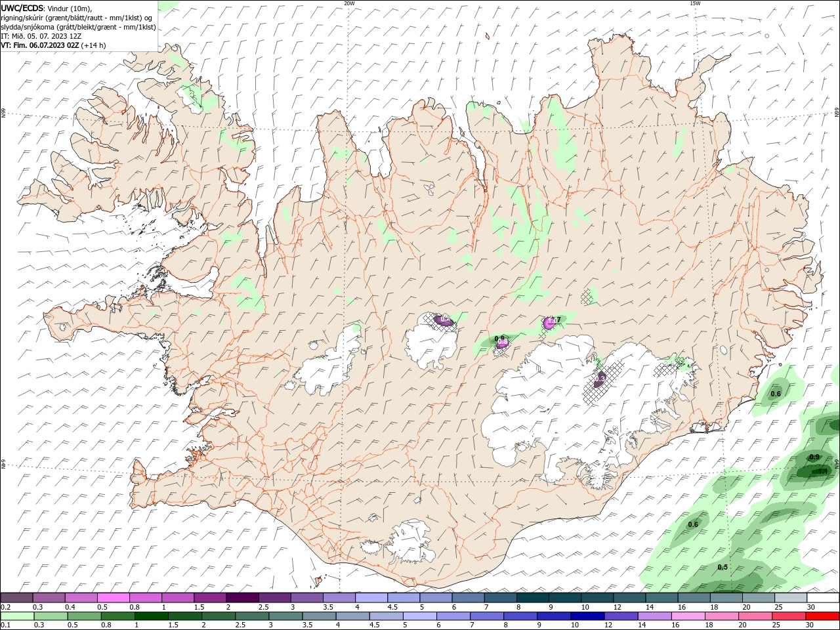Click the dark mauve 0.2–0.3 snow scale swatch
This screenshot has height=630, width=840.
point(17,598)
